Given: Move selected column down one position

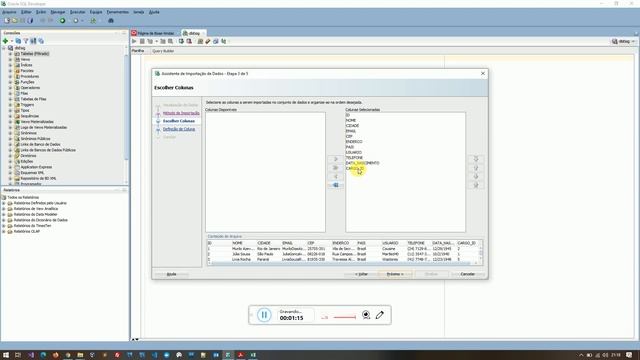Looking at the screenshot, I should coord(476,176).
